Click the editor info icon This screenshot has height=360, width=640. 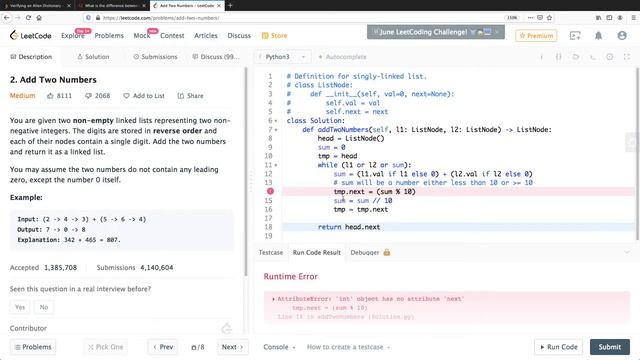point(542,57)
